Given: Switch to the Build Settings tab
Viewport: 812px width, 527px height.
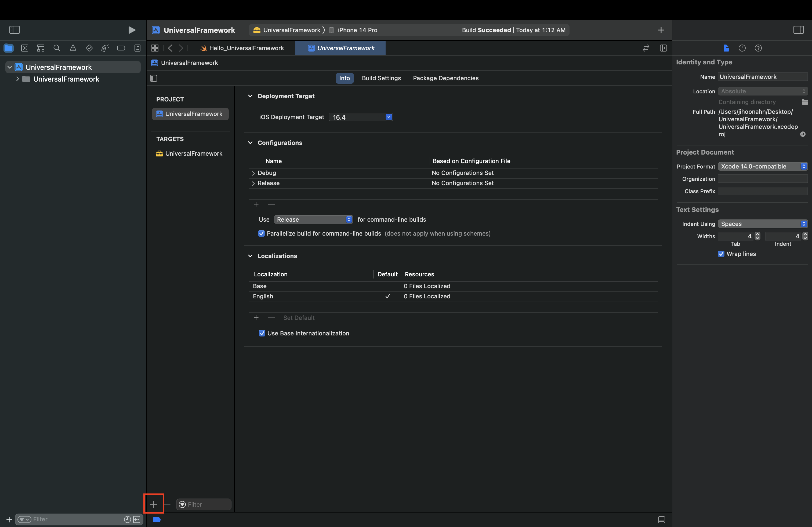Looking at the screenshot, I should pyautogui.click(x=381, y=78).
